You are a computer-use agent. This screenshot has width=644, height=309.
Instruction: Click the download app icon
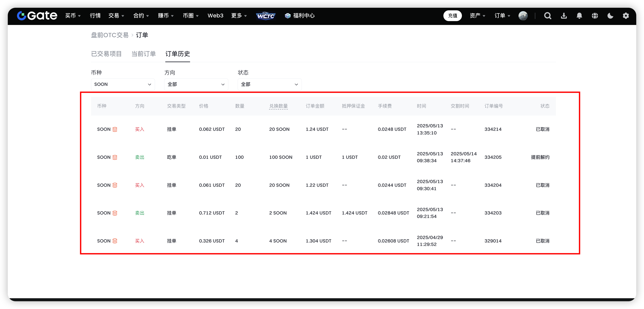(x=563, y=16)
